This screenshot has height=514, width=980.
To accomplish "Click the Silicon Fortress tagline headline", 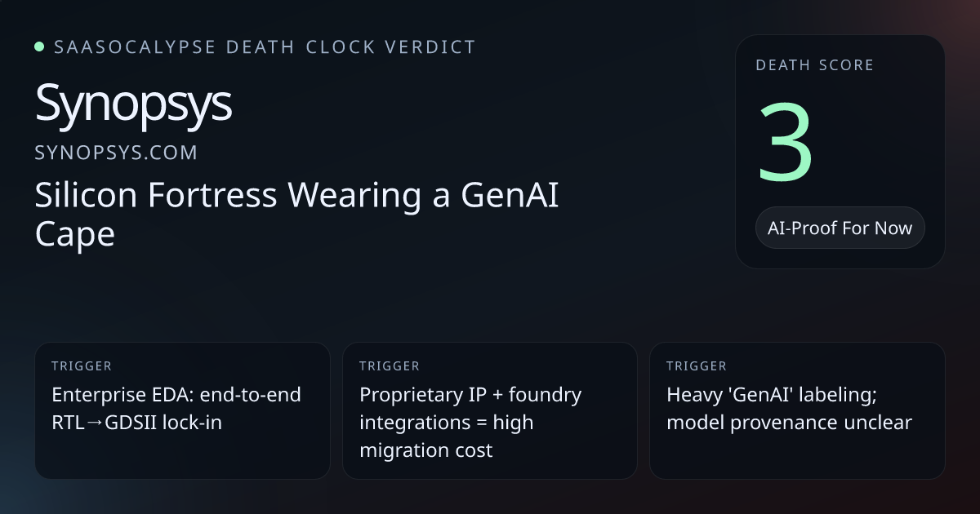I will (297, 215).
